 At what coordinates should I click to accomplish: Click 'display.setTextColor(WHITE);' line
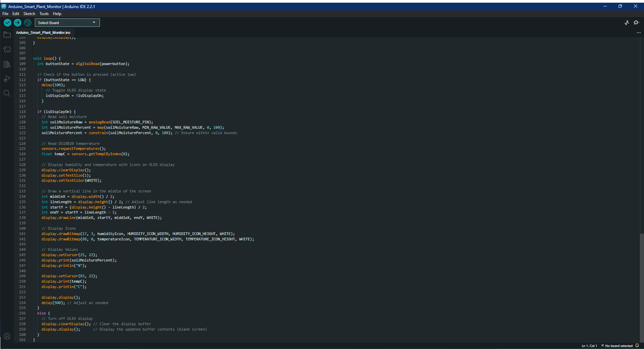click(x=71, y=180)
